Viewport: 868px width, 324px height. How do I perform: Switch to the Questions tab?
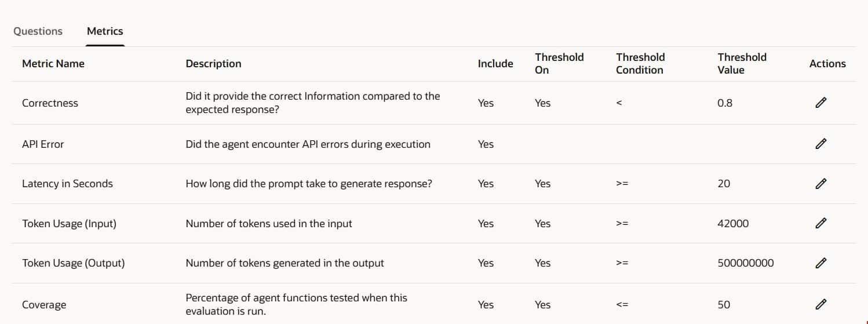pos(38,31)
